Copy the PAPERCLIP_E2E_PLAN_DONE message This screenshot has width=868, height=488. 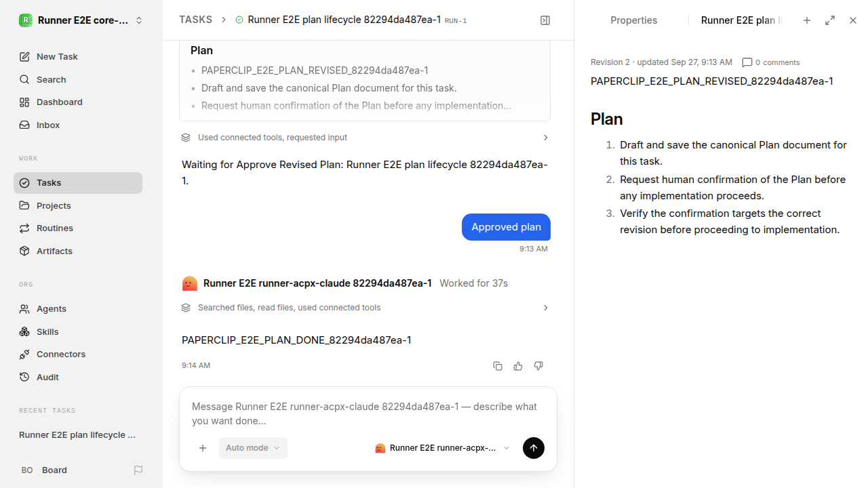498,366
